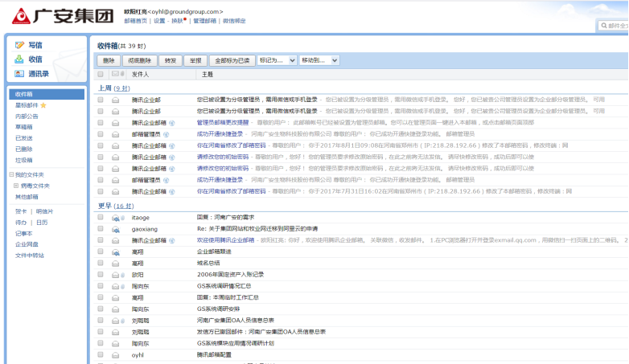This screenshot has width=629, height=364.
Task: Tick the checkbox for 企业邮箱跟进 mail
Action: tap(101, 252)
